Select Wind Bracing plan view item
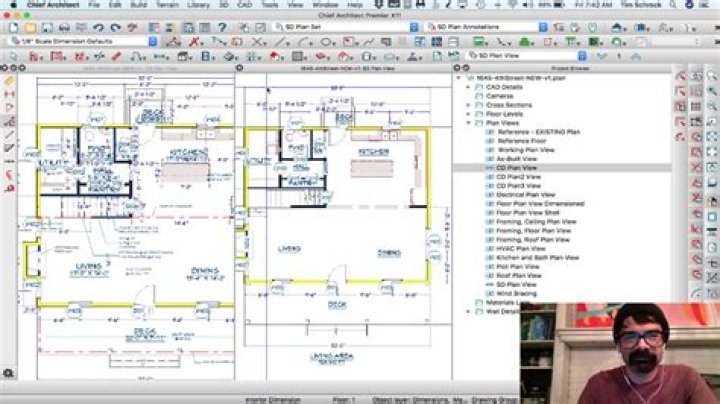The height and width of the screenshot is (404, 720). 516,294
